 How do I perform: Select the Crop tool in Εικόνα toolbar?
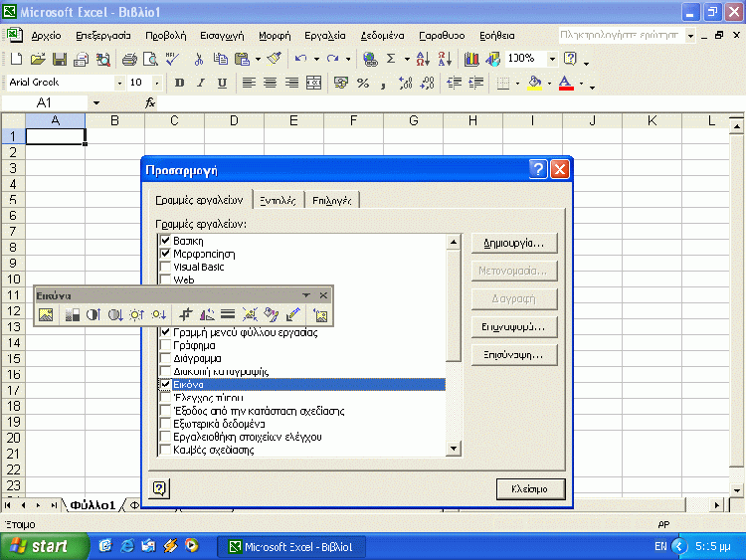pyautogui.click(x=186, y=314)
